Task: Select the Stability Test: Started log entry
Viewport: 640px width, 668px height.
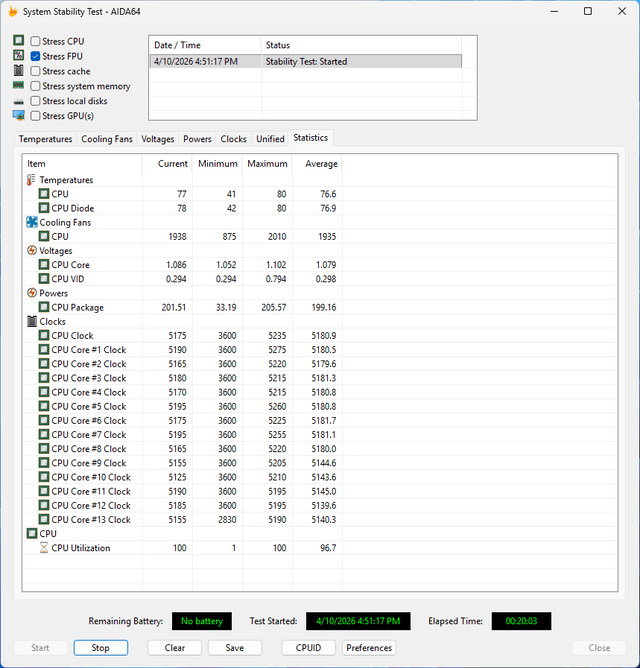Action: 306,61
